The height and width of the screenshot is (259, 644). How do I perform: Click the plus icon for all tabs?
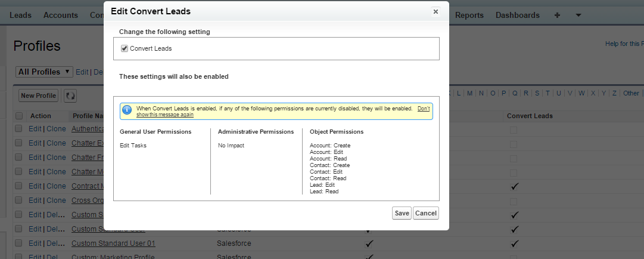(558, 15)
